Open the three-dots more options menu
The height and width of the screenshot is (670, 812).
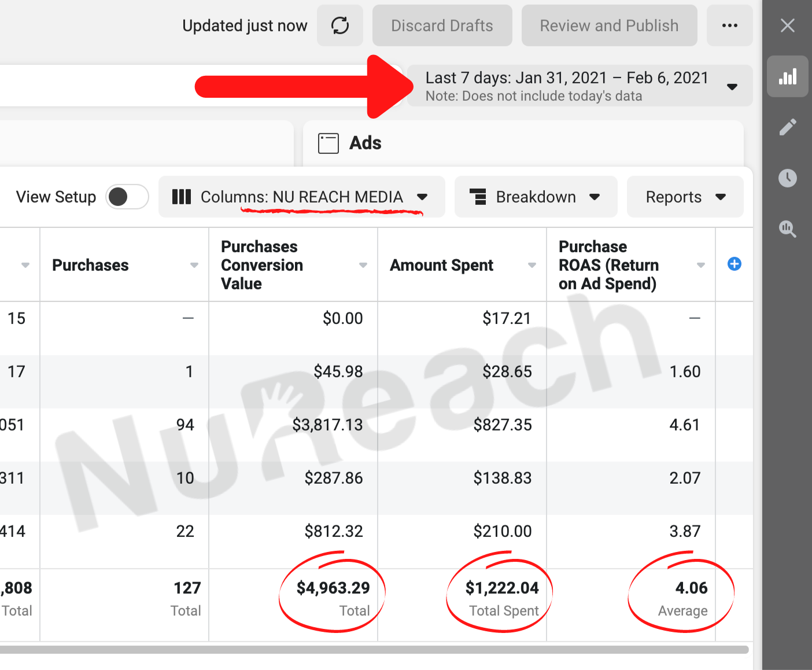(x=729, y=25)
